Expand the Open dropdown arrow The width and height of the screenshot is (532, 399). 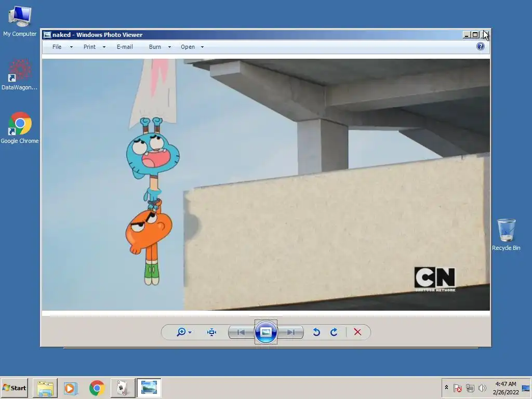tap(203, 47)
